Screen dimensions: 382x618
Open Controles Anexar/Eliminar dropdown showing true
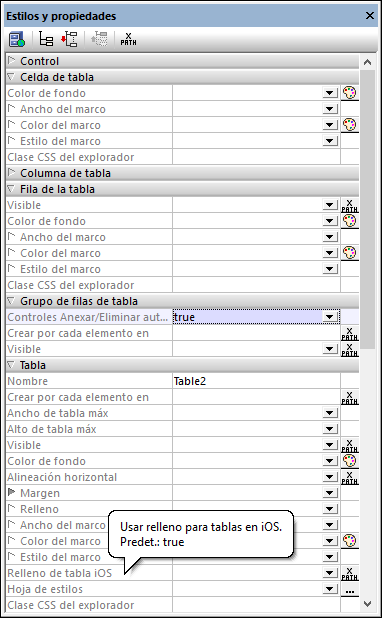[x=330, y=317]
